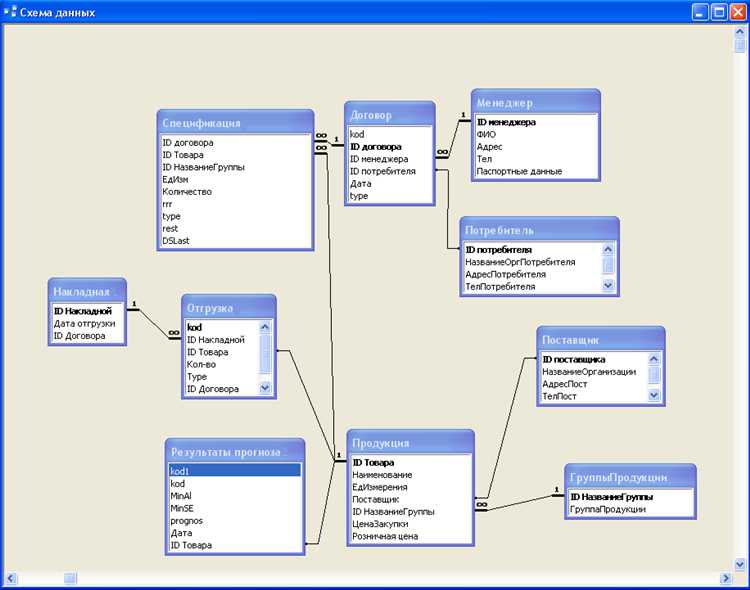This screenshot has height=590, width=750.
Task: Click the main vertical scrollbar down arrow
Action: point(739,565)
